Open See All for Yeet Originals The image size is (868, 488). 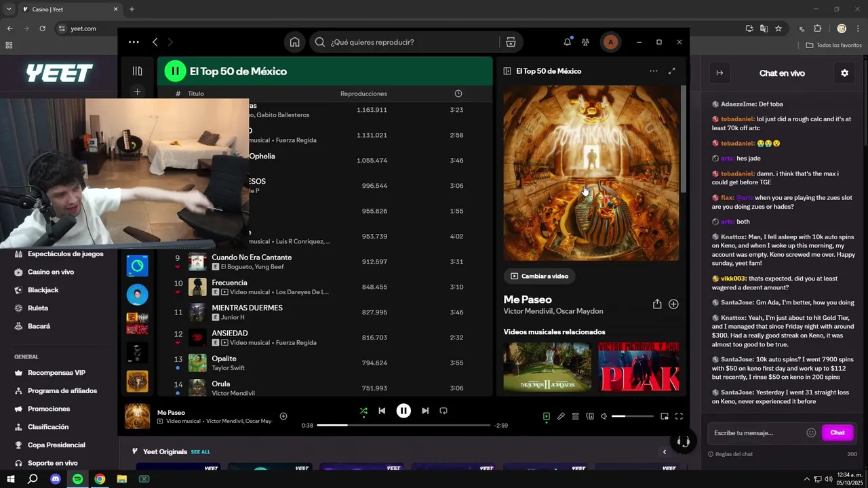pos(200,451)
